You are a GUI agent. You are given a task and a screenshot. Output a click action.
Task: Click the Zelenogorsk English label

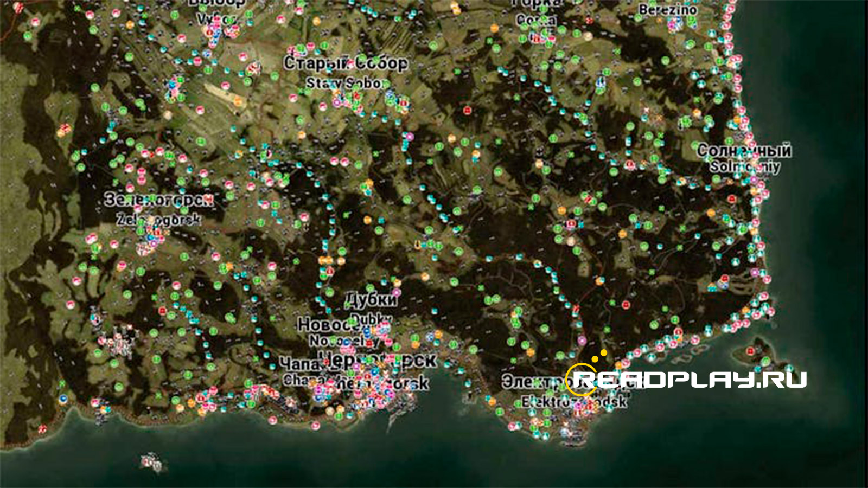point(158,219)
